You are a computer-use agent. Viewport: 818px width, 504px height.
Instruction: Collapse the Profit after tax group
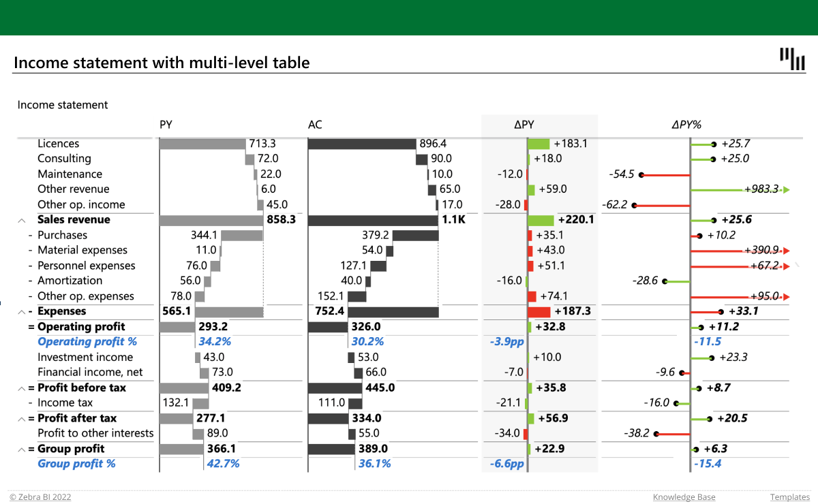pyautogui.click(x=21, y=418)
